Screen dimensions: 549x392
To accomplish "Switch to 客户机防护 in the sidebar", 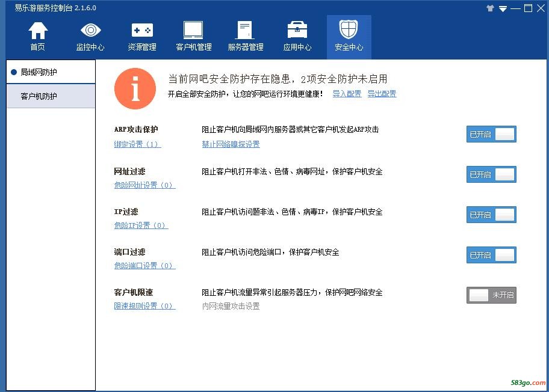I will click(51, 96).
